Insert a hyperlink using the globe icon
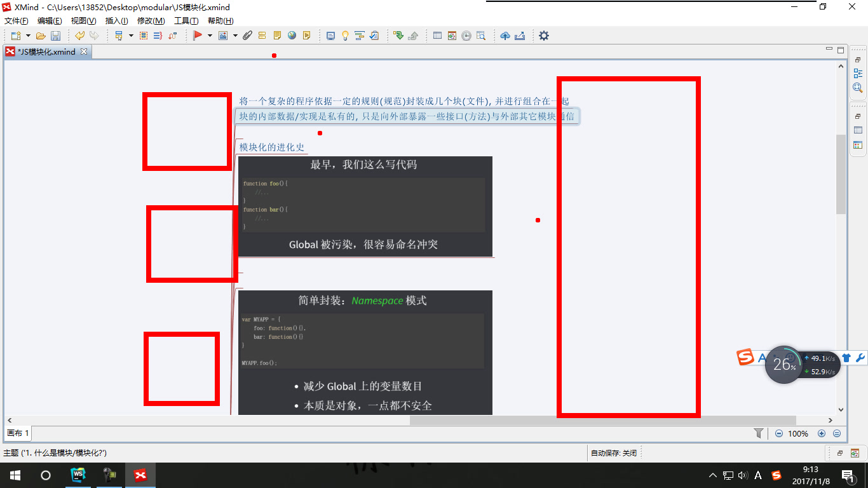The width and height of the screenshot is (868, 488). point(292,36)
